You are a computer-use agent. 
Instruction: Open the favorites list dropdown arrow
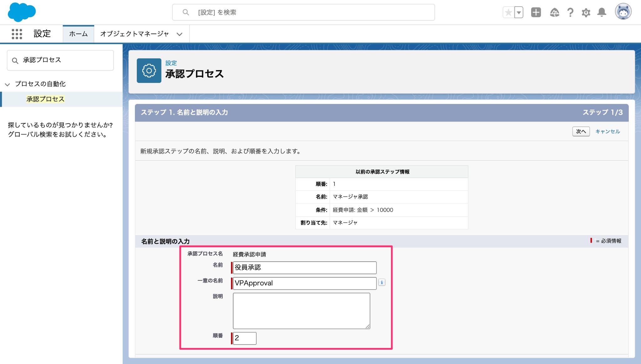[x=519, y=13]
